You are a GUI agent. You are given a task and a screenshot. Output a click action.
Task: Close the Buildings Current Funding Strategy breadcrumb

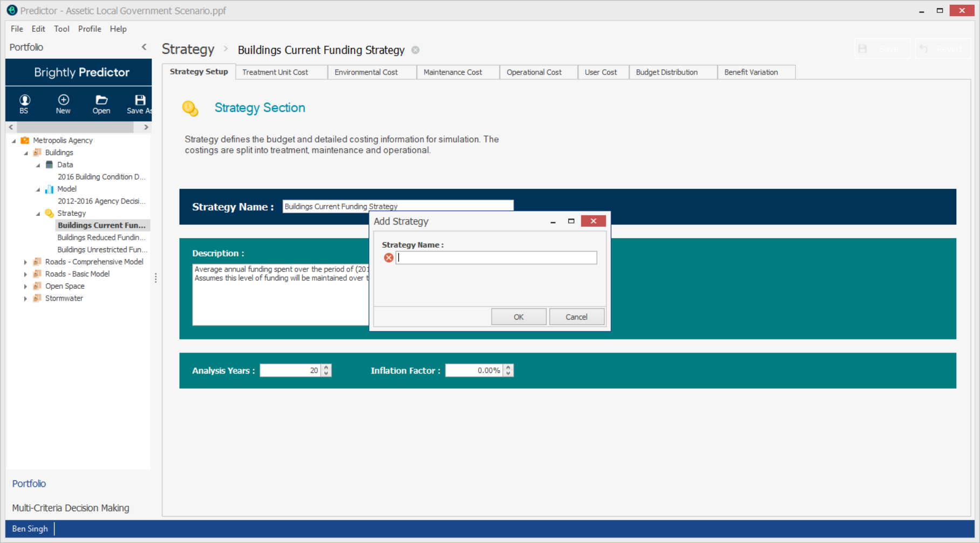point(416,50)
